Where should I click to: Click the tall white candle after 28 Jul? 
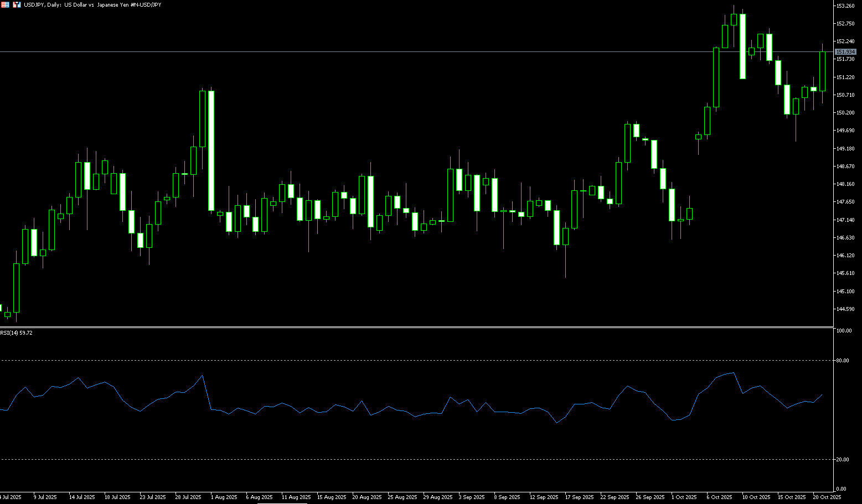211,150
